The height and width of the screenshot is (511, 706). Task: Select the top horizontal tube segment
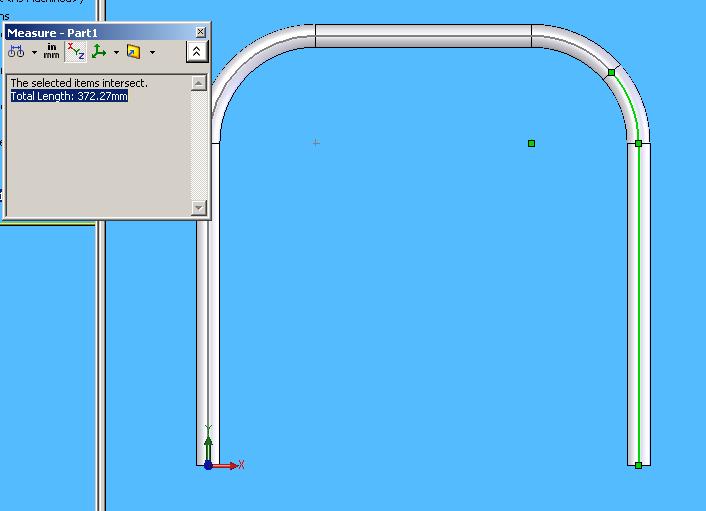coord(423,36)
